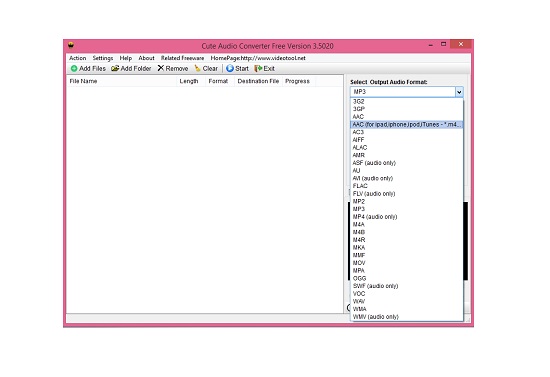
Task: Choose AC3 from the format list
Action: click(x=407, y=132)
